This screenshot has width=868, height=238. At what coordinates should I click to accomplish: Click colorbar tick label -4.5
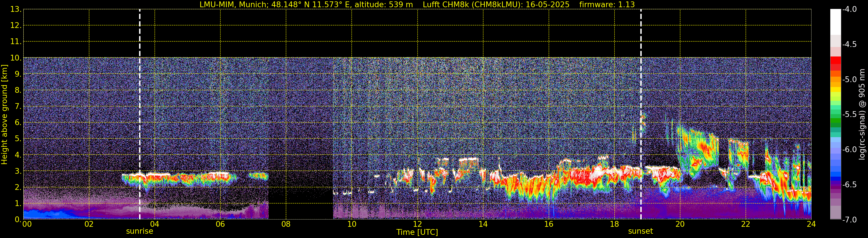[849, 44]
